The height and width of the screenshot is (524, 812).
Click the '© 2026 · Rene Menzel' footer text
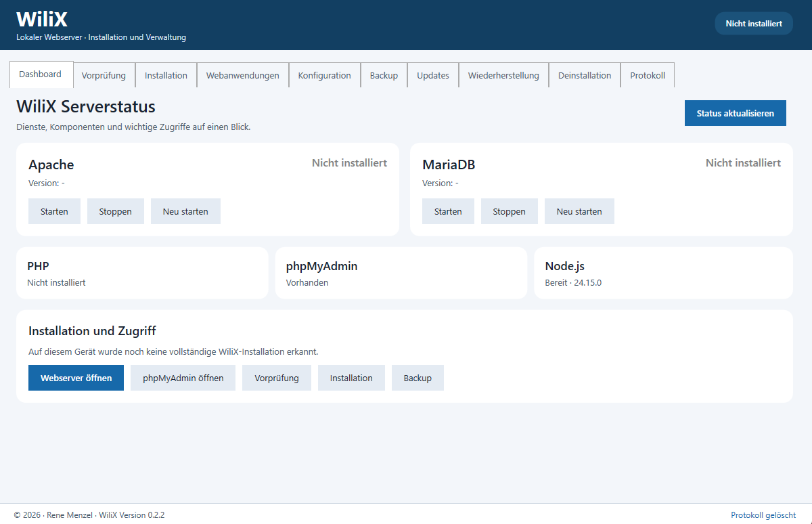point(53,515)
